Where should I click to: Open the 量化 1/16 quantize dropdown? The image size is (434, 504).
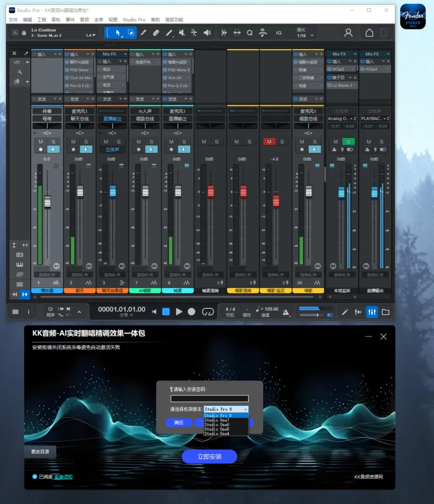(x=312, y=35)
